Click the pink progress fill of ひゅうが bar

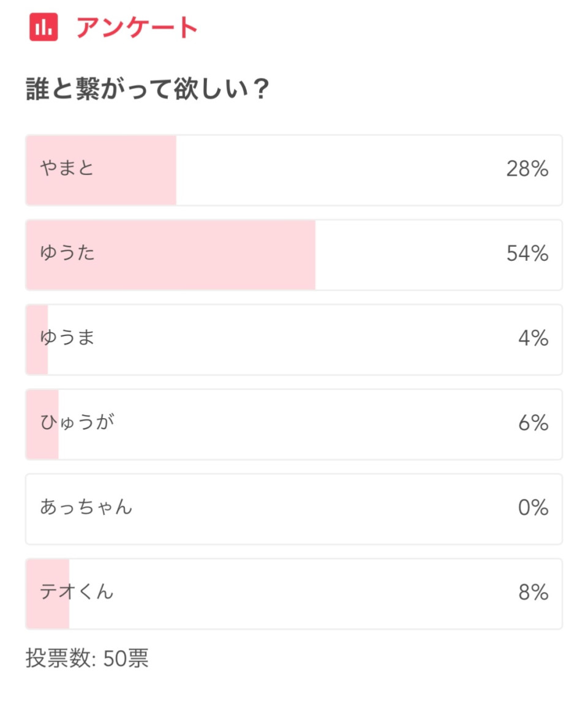42,424
